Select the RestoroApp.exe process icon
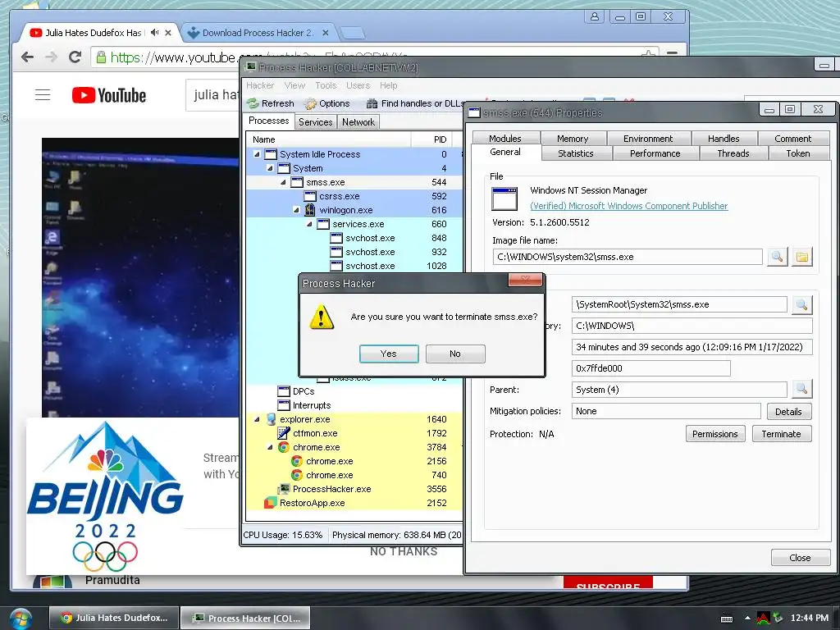Image resolution: width=840 pixels, height=630 pixels. click(x=271, y=503)
